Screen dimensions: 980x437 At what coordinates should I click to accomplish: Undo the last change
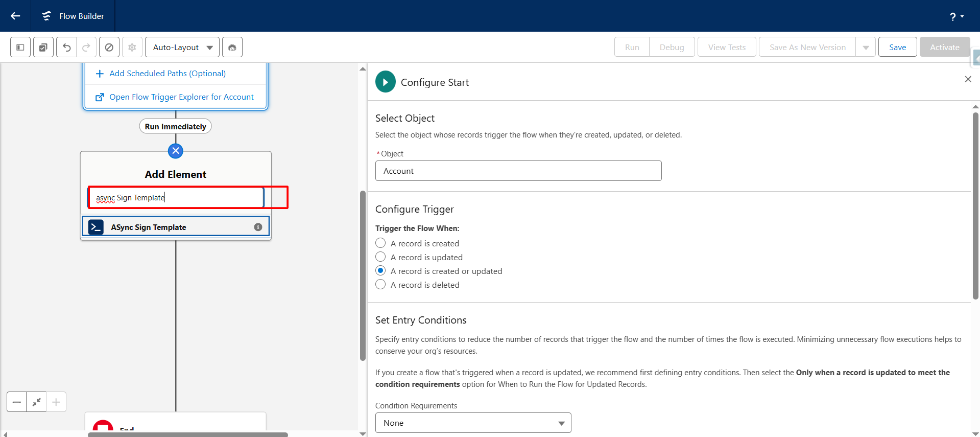click(x=66, y=48)
